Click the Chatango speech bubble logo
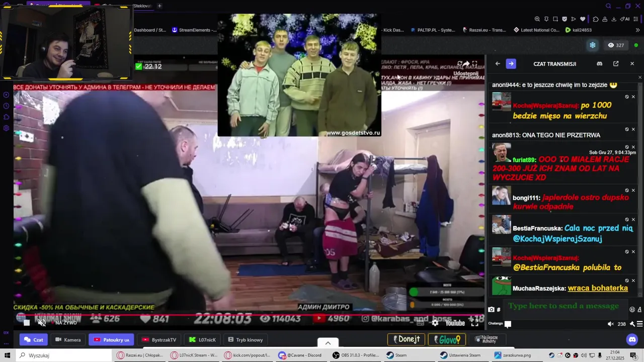Image resolution: width=644 pixels, height=362 pixels. [508, 324]
